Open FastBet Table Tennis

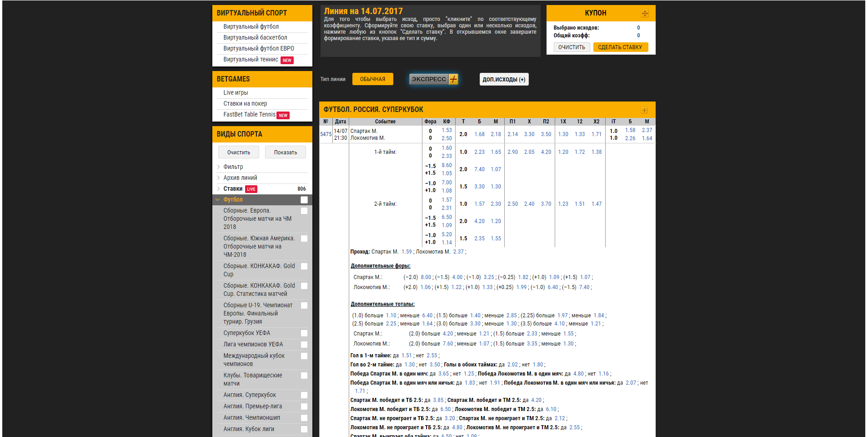[249, 114]
